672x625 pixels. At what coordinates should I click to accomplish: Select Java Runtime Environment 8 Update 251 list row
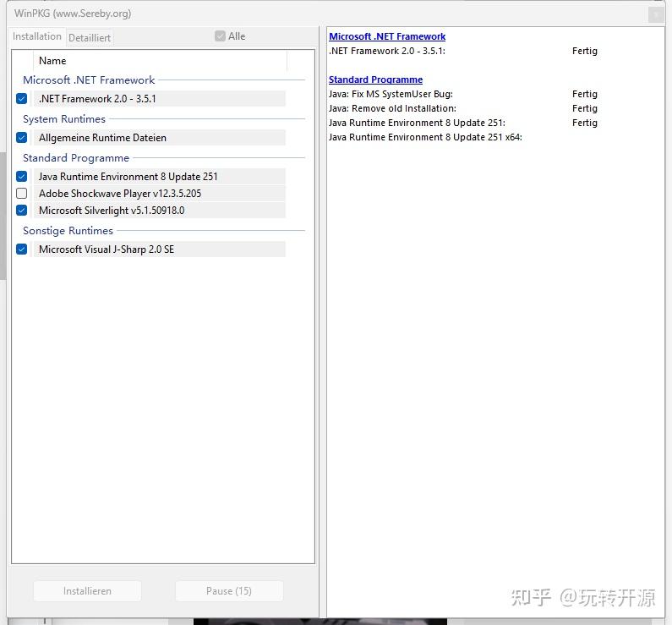(x=160, y=177)
